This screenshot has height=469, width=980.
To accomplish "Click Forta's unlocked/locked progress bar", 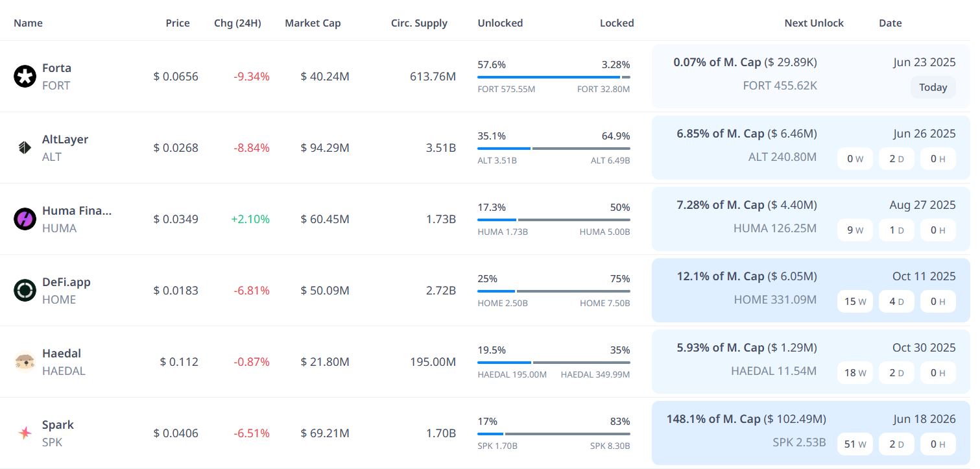I will point(554,77).
